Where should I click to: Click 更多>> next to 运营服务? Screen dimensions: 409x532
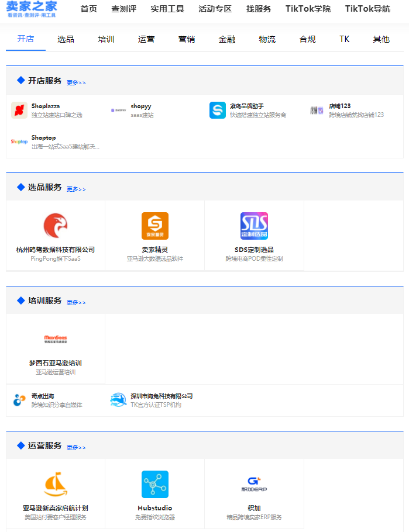click(x=76, y=447)
